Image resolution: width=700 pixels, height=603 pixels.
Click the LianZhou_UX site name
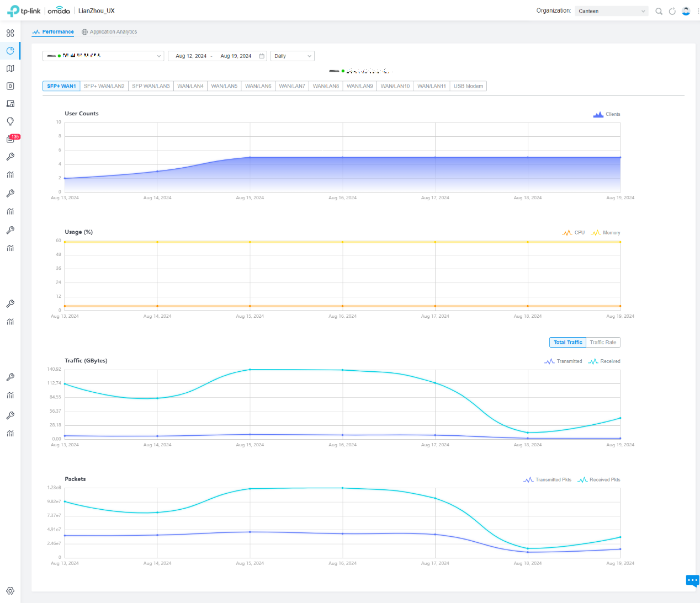coord(97,10)
